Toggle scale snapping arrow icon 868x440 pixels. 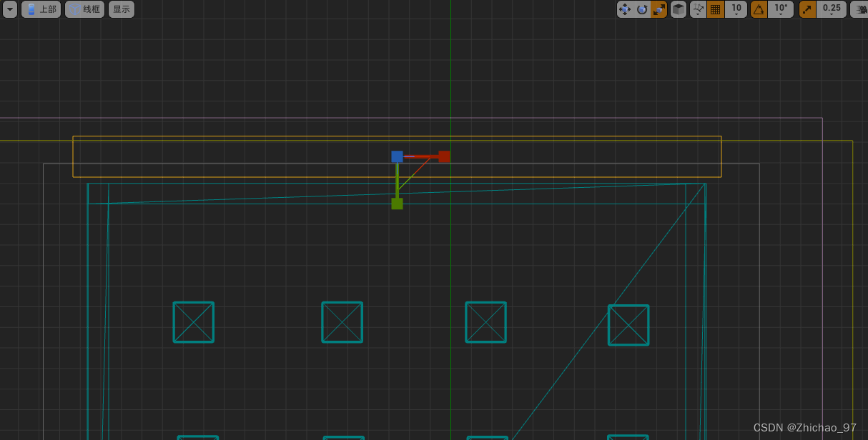click(807, 9)
